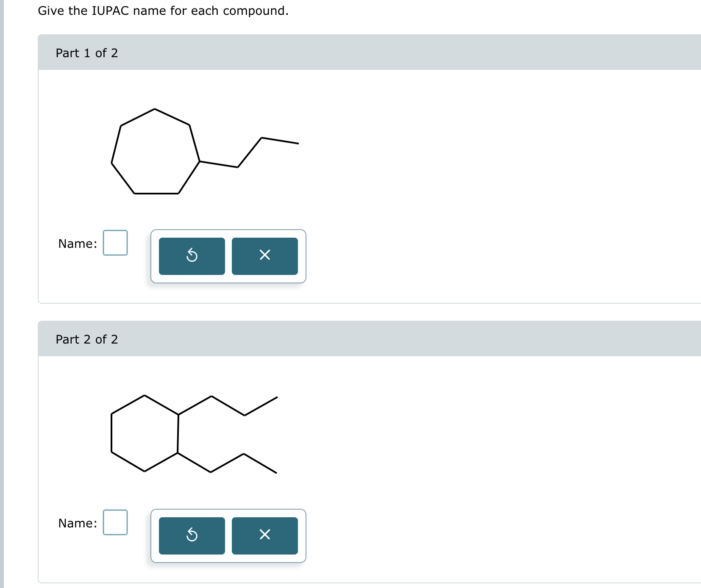
Task: Click the clear-answer X button for the cyclohexane question
Action: coord(264,535)
